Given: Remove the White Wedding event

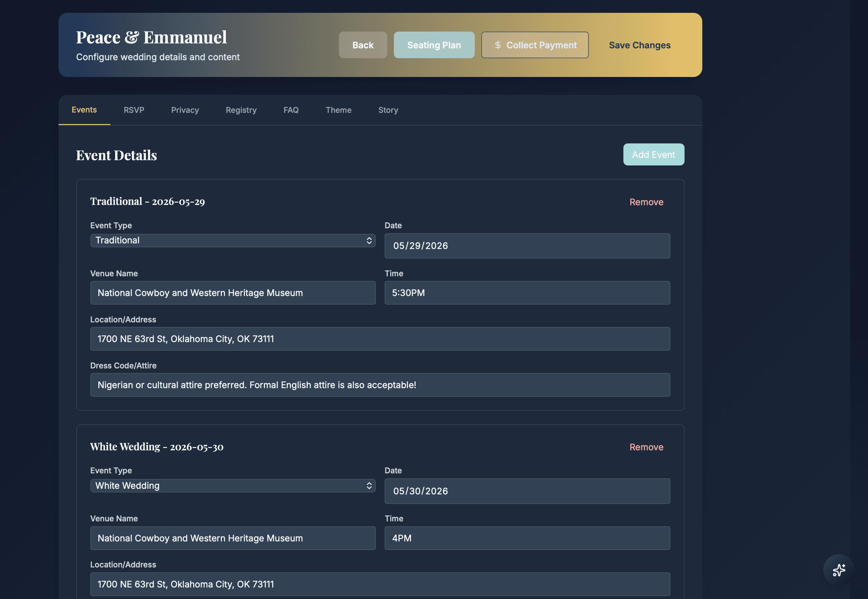Looking at the screenshot, I should coord(646,447).
